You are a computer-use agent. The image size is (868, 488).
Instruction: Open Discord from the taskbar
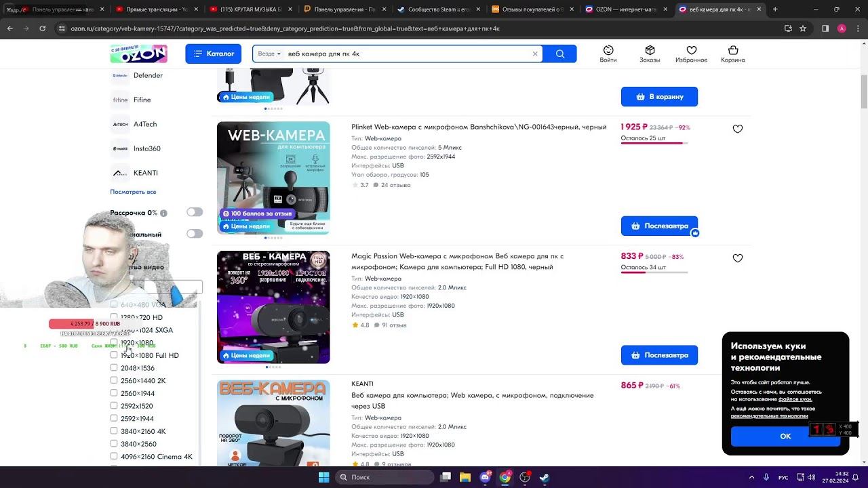(x=486, y=477)
